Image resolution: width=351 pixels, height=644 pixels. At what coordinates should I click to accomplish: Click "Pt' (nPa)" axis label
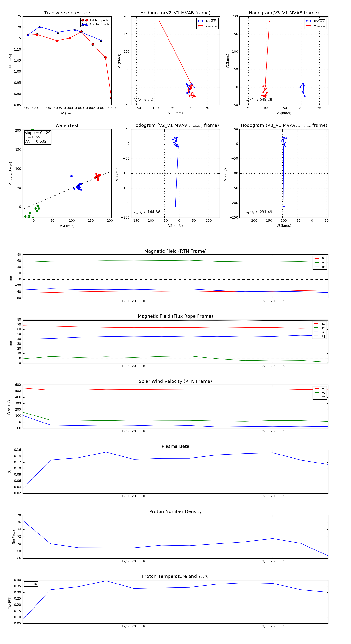[10, 61]
